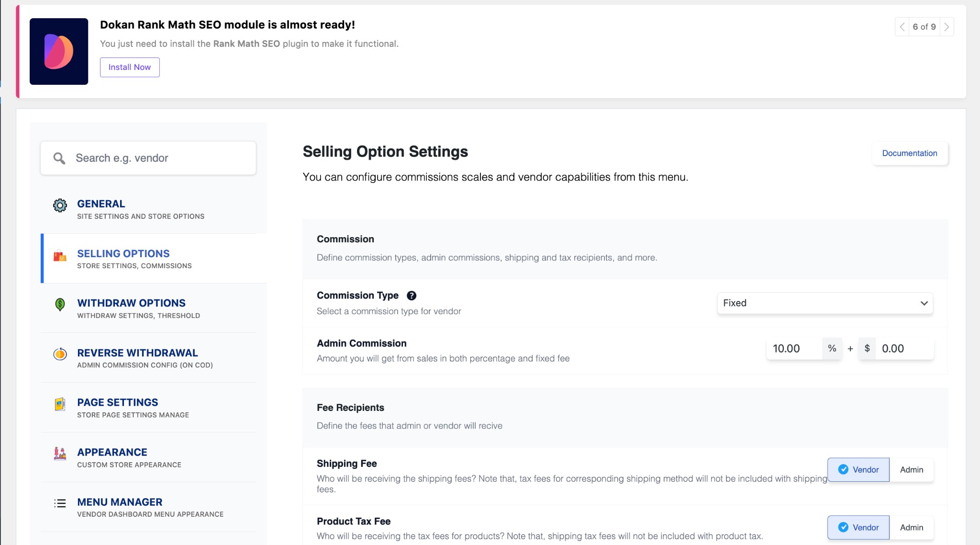Select the Selling Options store icon
Screen dimensions: 980x545
pos(60,255)
